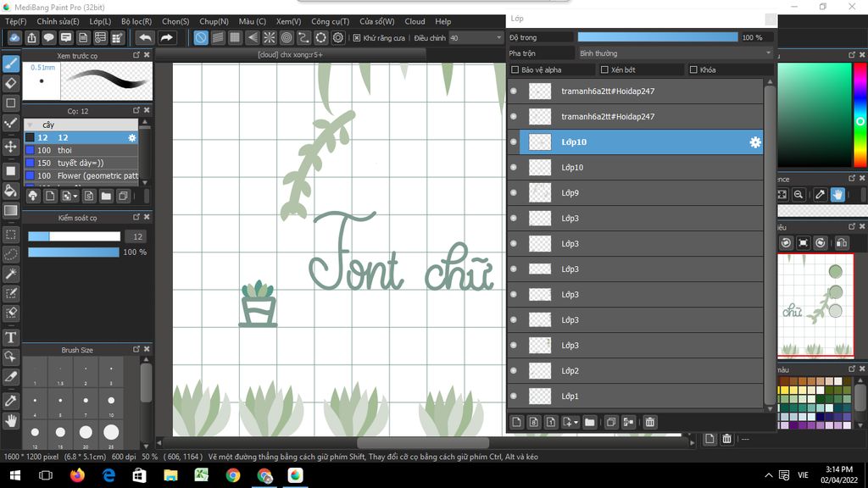Enable radial snap
Screen dimensions: 868x488
pyautogui.click(x=270, y=37)
